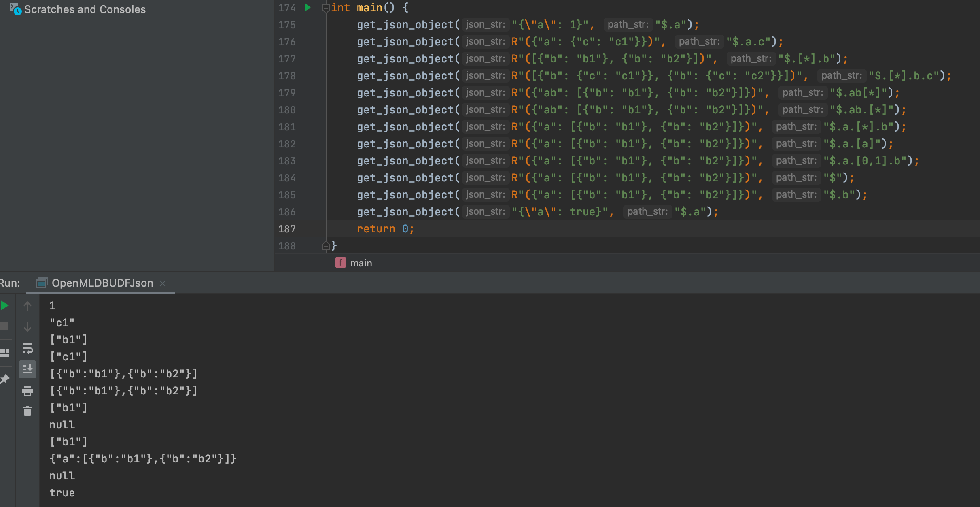Print the console output
Viewport: 980px width, 507px height.
coord(28,391)
